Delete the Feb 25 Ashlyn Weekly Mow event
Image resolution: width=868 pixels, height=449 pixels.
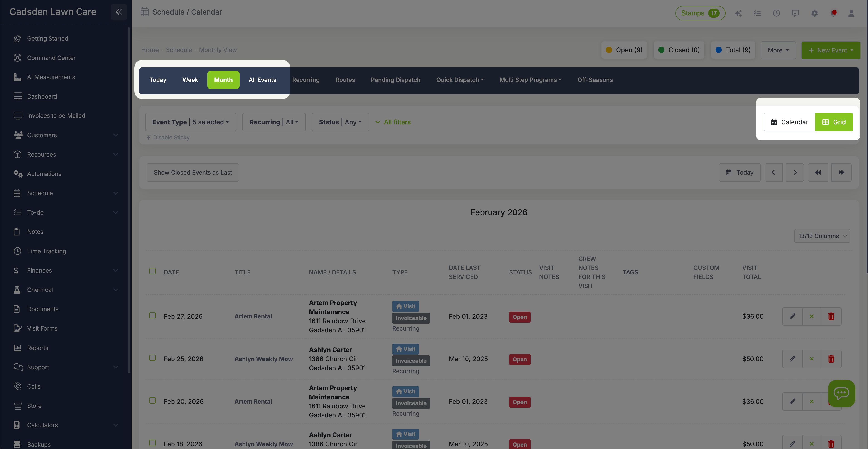tap(831, 359)
